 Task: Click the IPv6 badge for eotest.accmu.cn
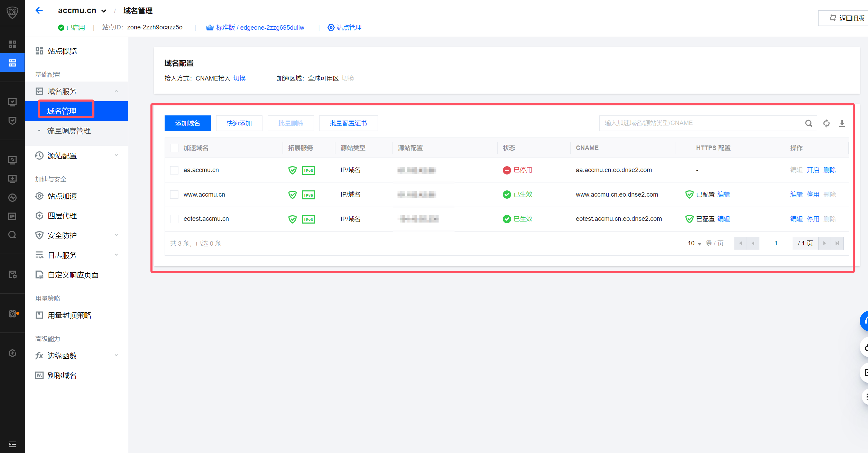click(308, 219)
